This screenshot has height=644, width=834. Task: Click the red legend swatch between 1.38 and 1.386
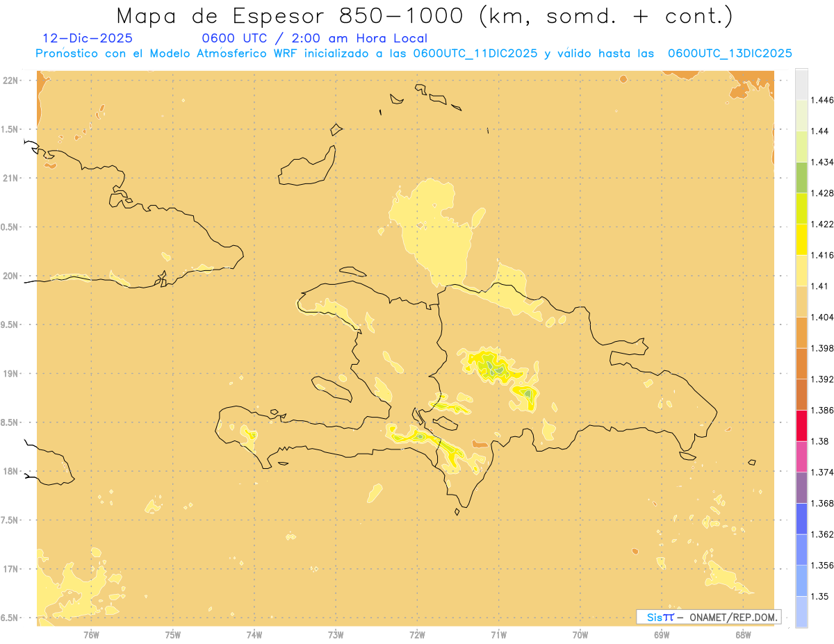click(801, 425)
